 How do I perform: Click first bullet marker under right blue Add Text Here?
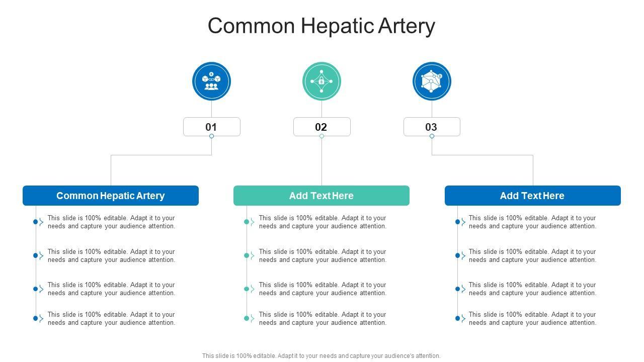point(458,222)
